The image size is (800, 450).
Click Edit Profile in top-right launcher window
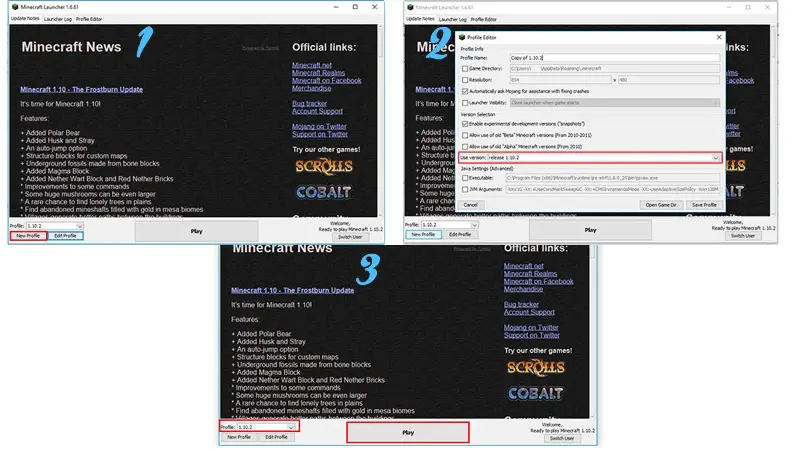coord(460,234)
